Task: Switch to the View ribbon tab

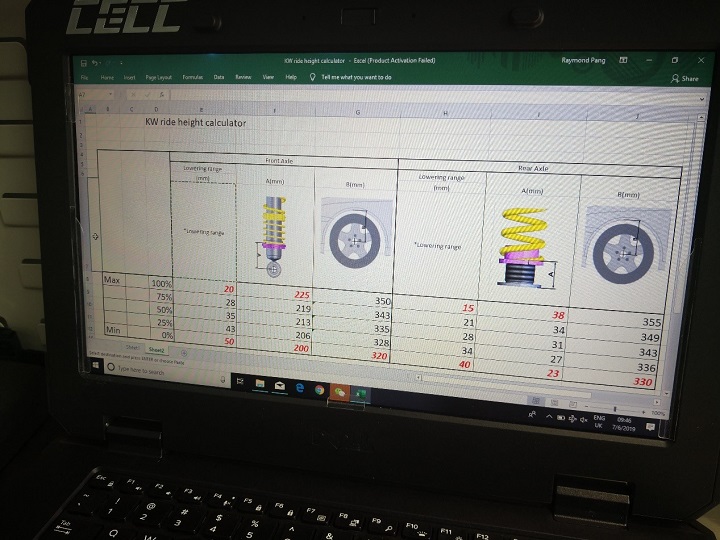Action: [268, 77]
